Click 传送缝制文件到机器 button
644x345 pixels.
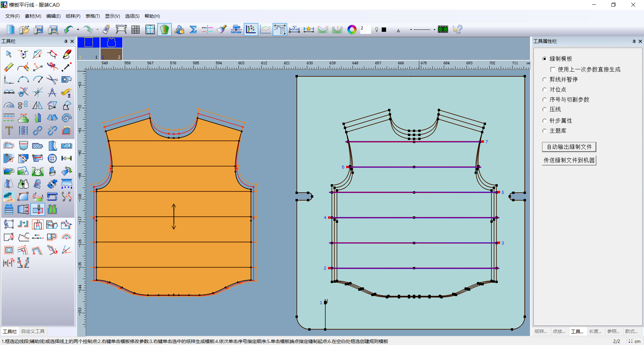[x=569, y=160]
